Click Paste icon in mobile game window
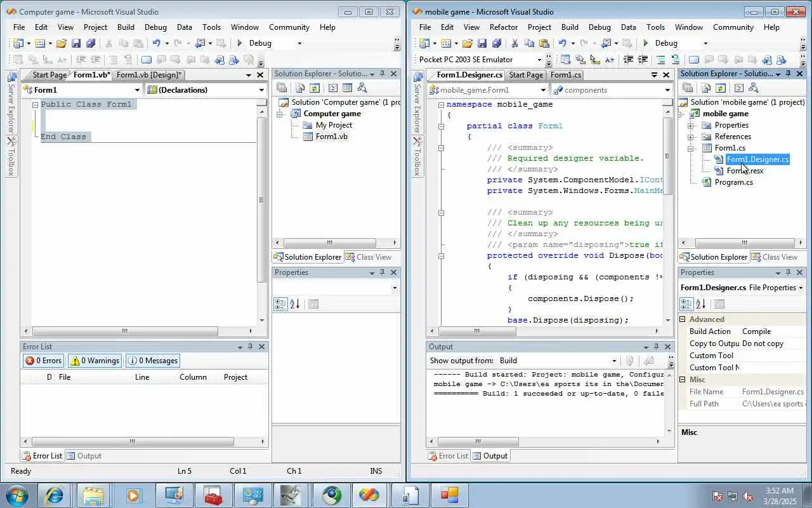Viewport: 812px width, 508px height. [544, 43]
